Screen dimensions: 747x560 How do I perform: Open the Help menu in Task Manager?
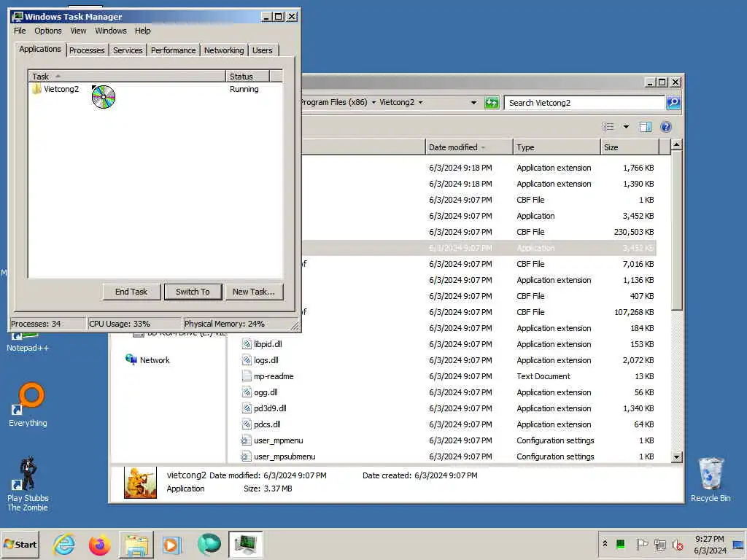(x=142, y=31)
